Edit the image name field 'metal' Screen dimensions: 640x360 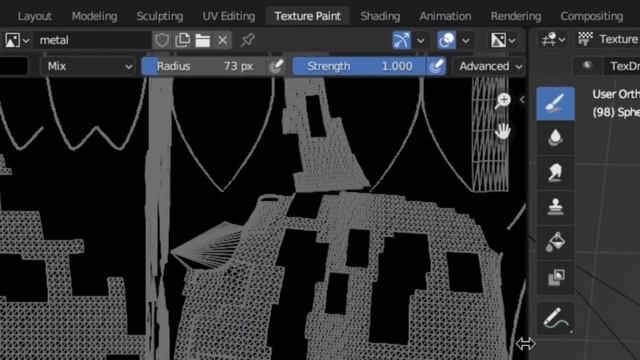point(92,40)
